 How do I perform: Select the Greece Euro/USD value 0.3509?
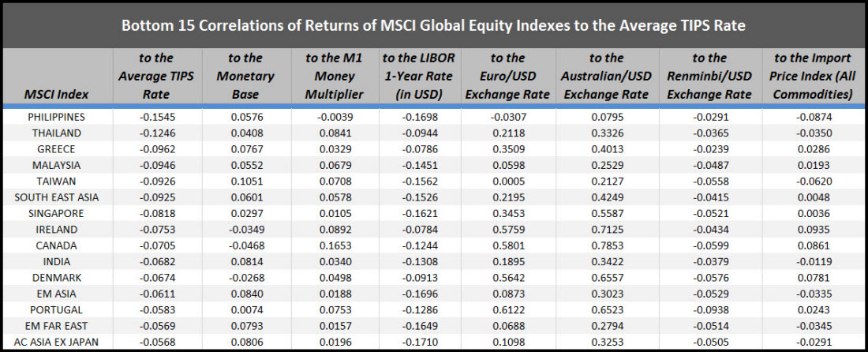click(507, 149)
